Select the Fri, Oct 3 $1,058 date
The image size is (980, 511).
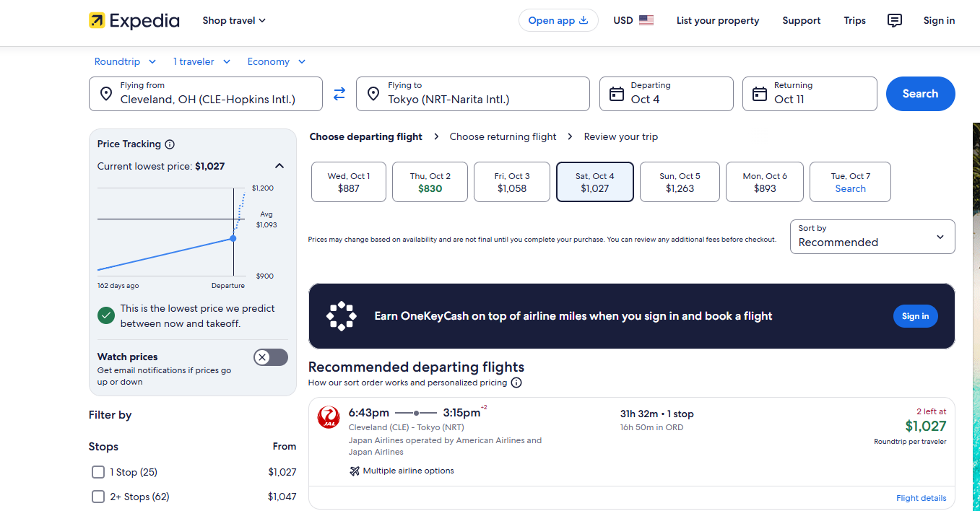tap(512, 182)
